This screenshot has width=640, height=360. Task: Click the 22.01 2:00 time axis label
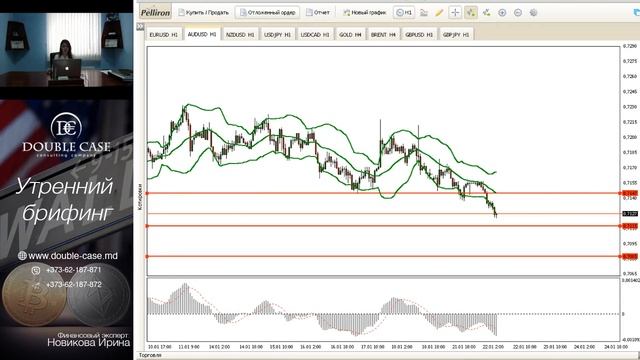pos(493,347)
